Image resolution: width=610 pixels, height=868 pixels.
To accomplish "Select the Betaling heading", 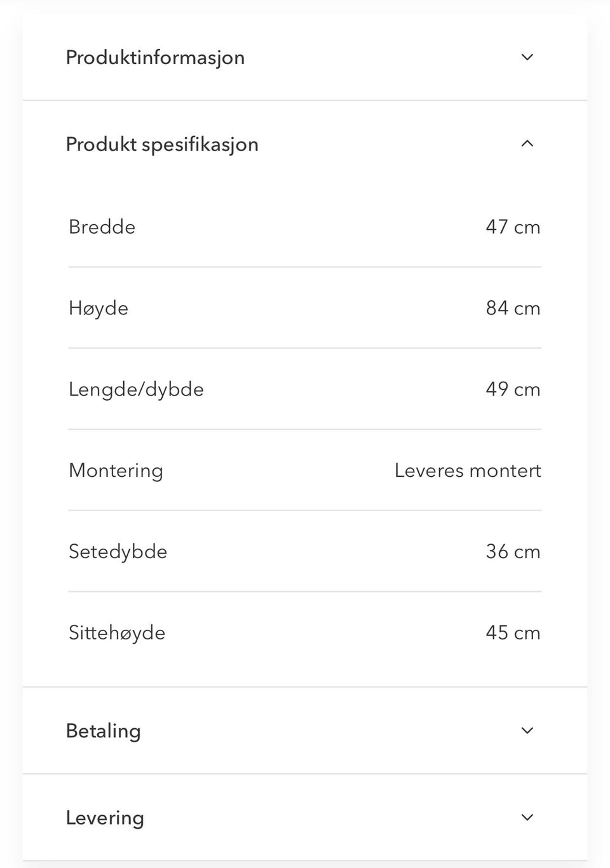I will 104,731.
